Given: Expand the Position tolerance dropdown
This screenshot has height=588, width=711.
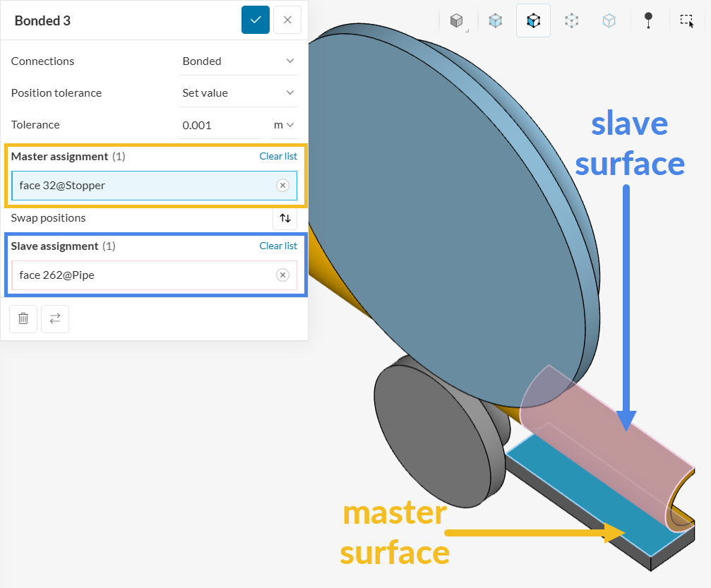Looking at the screenshot, I should [x=239, y=93].
